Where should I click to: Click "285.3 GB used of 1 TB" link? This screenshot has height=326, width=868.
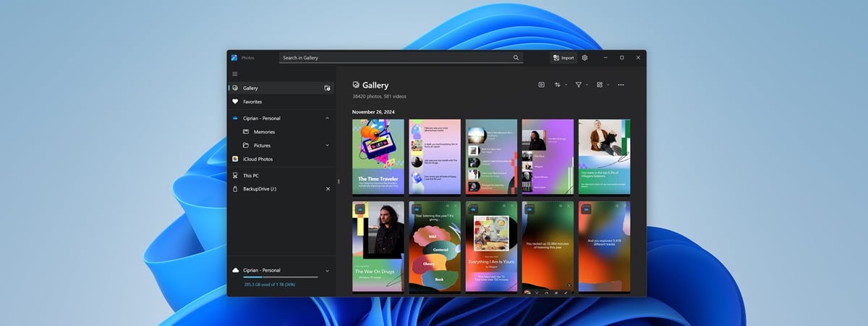270,285
